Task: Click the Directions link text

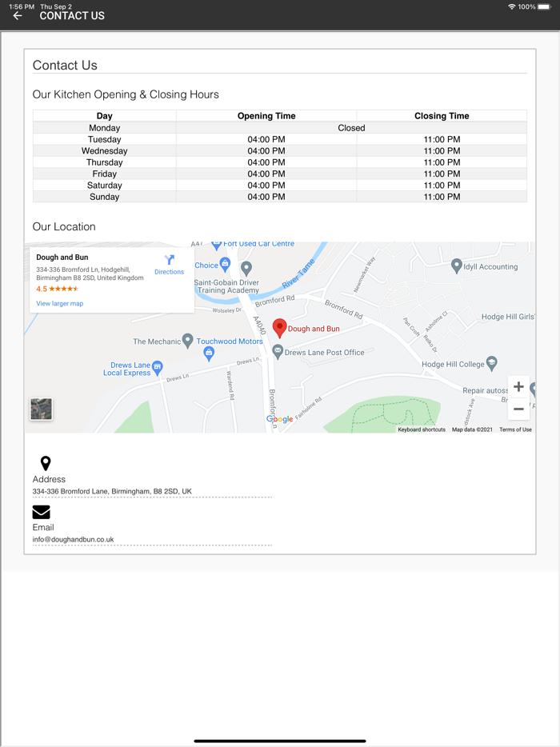Action: (169, 272)
